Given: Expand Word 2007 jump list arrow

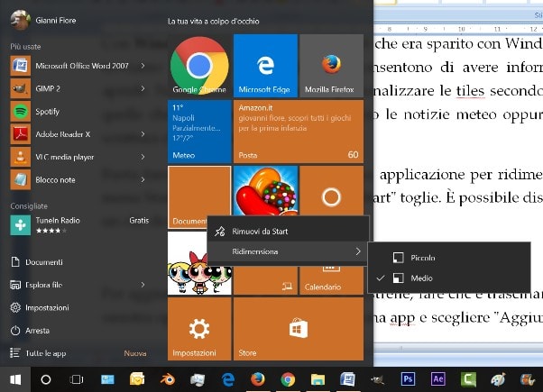Looking at the screenshot, I should (x=143, y=66).
